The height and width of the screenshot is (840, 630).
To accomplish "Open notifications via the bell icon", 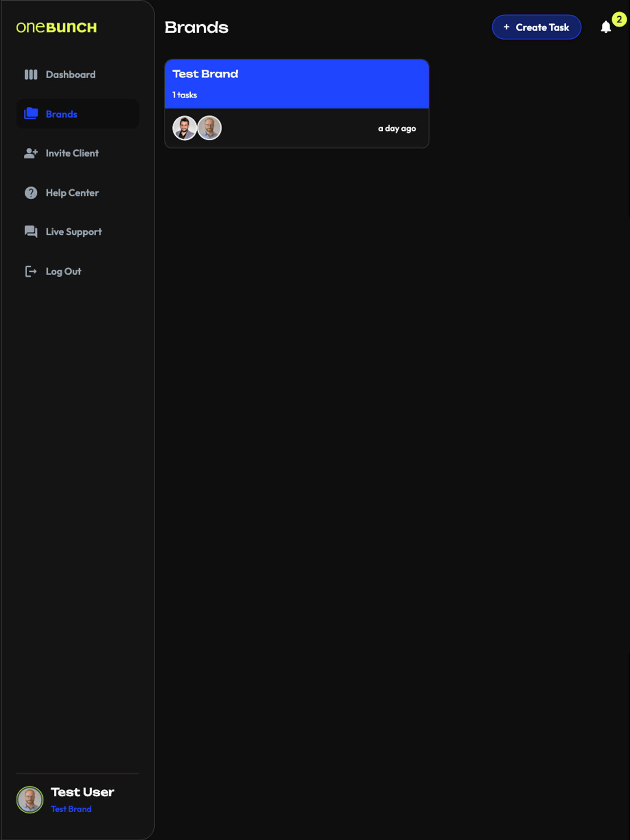I will click(606, 27).
